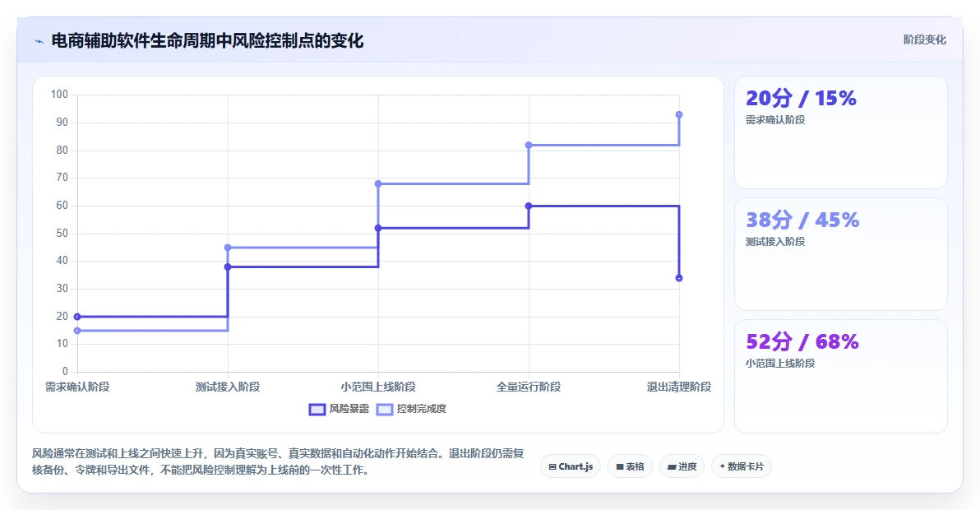
Task: Click the 数据卡片 tag
Action: point(742,466)
